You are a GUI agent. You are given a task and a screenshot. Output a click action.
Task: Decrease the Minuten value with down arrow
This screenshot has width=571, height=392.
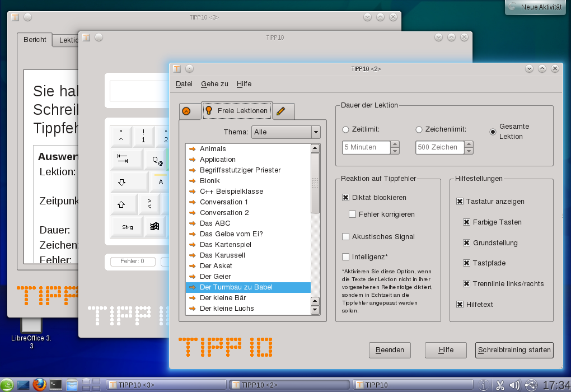tap(395, 151)
